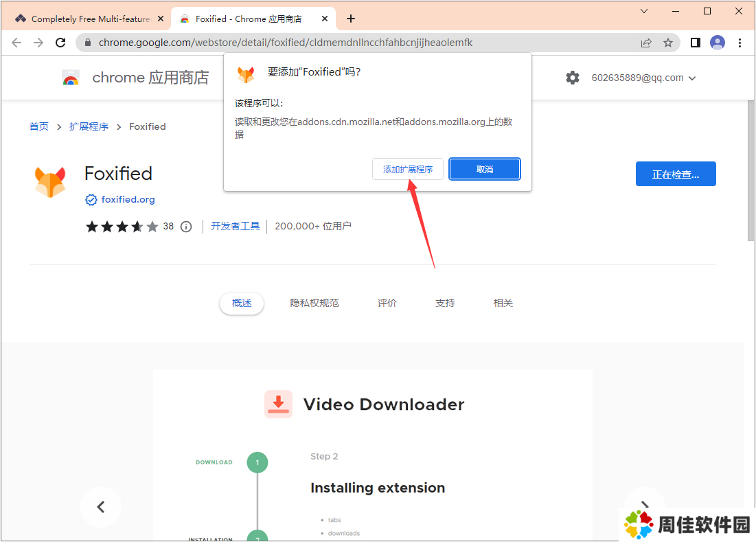Toggle the browser side panel icon
This screenshot has height=542, width=756.
(695, 43)
